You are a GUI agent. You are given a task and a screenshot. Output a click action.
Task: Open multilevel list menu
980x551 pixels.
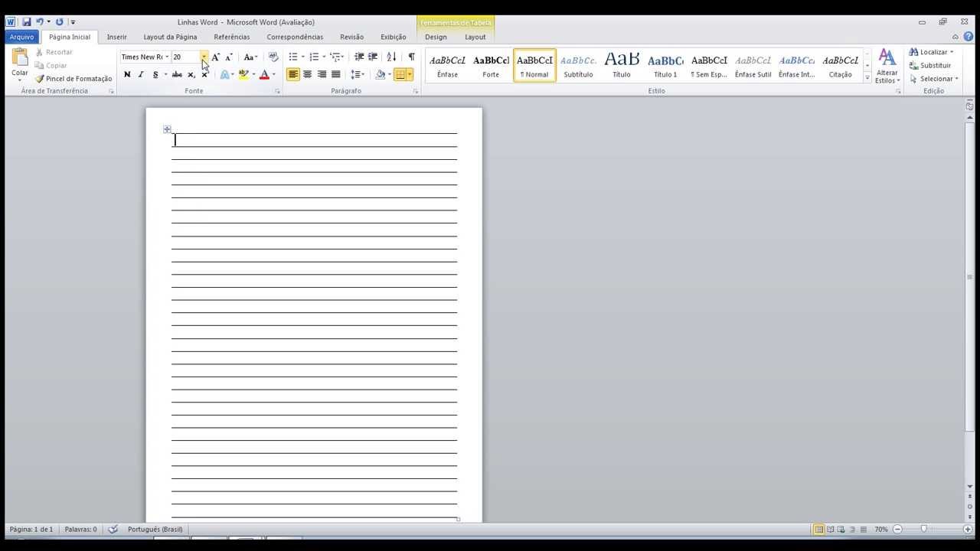point(335,57)
